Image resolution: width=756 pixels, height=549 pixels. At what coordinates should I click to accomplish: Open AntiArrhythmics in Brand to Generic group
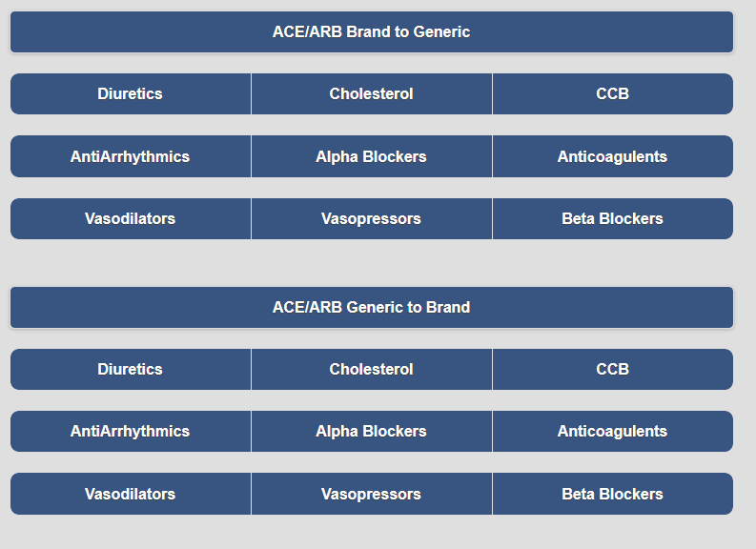click(x=131, y=156)
